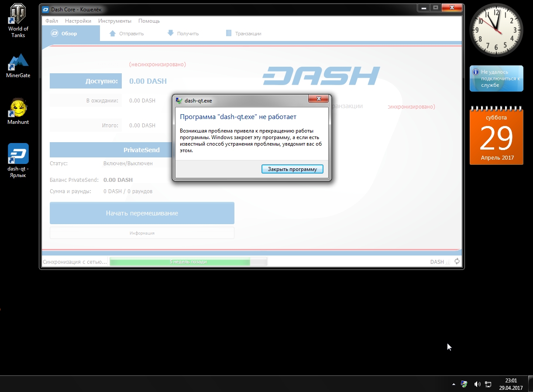Click the 'Синхронизация с сетью…' status text
This screenshot has height=392, width=533.
pyautogui.click(x=75, y=262)
